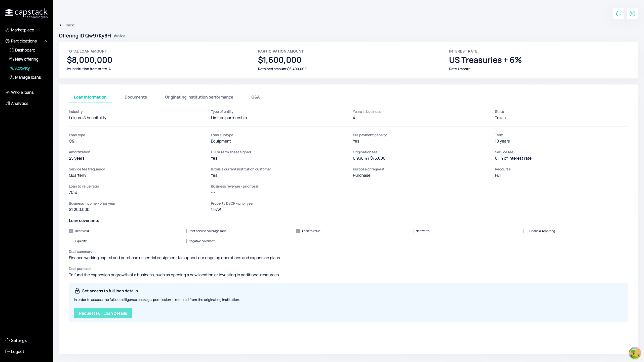Click the New offering icon
The width and height of the screenshot is (644, 362).
pyautogui.click(x=12, y=59)
